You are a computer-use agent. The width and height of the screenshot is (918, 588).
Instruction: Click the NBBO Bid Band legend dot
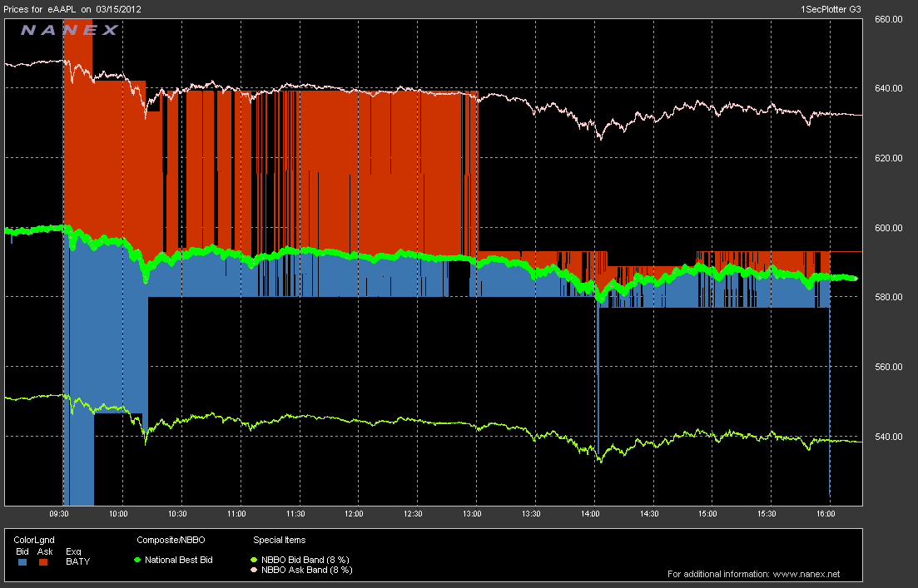coord(254,560)
